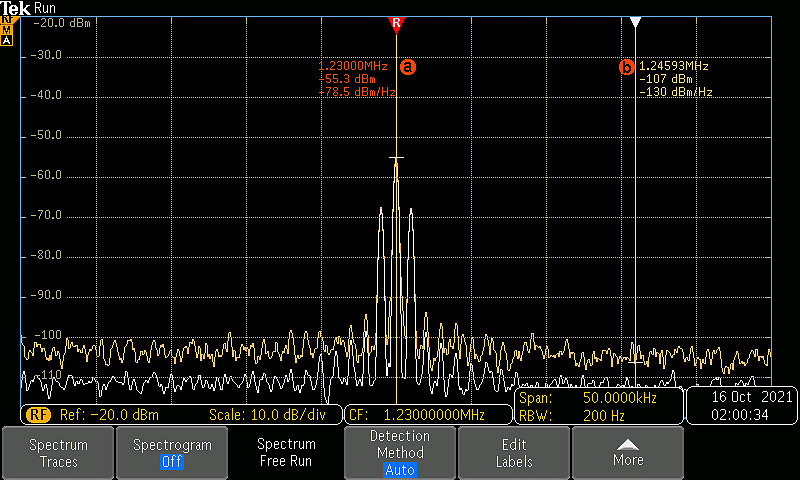The width and height of the screenshot is (800, 480).
Task: Select the orange marker a circle label
Action: [x=408, y=67]
